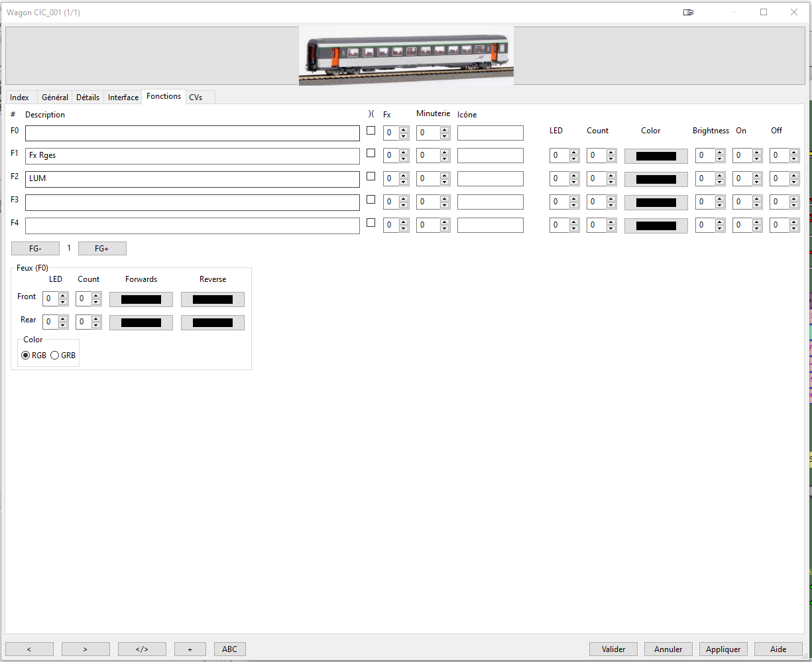Viewport: 812px width, 662px height.
Task: Open the XML view '</>' button
Action: [x=142, y=649]
